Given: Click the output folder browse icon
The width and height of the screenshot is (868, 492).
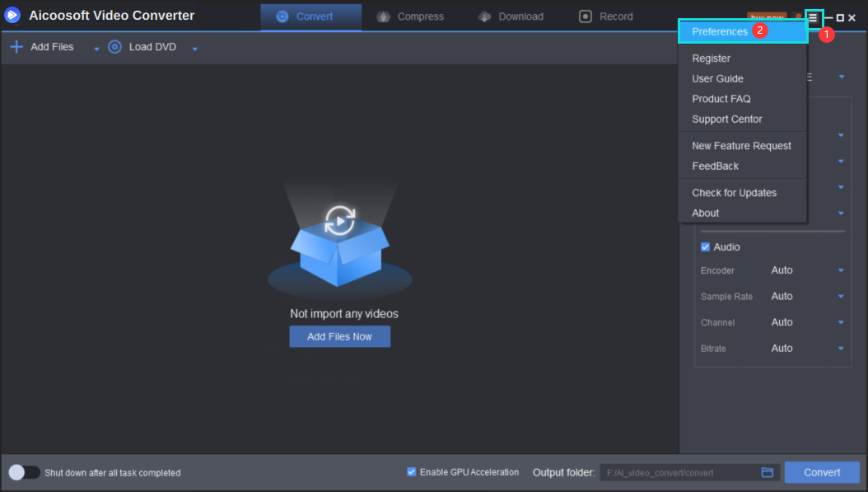Looking at the screenshot, I should point(768,472).
